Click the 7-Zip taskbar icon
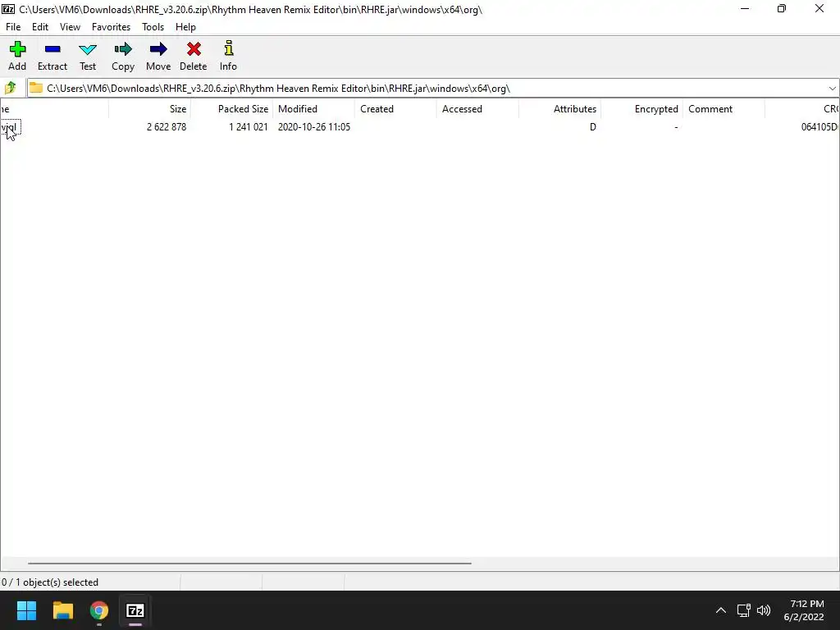840x630 pixels. click(135, 610)
